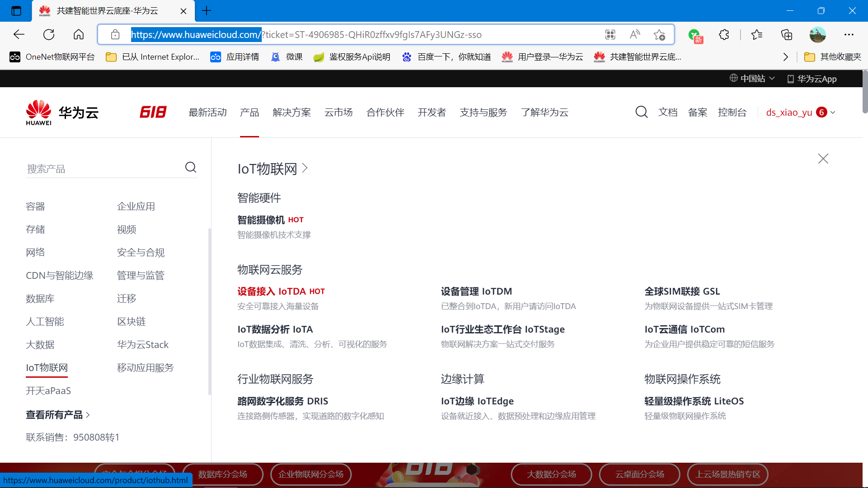The image size is (868, 488).
Task: Open the 解决方案 nav menu
Action: pos(292,113)
